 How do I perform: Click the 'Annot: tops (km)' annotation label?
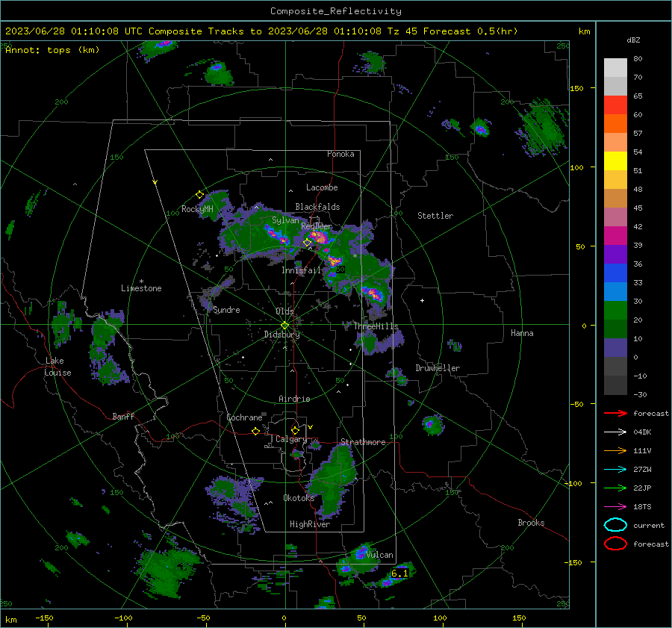[x=52, y=50]
